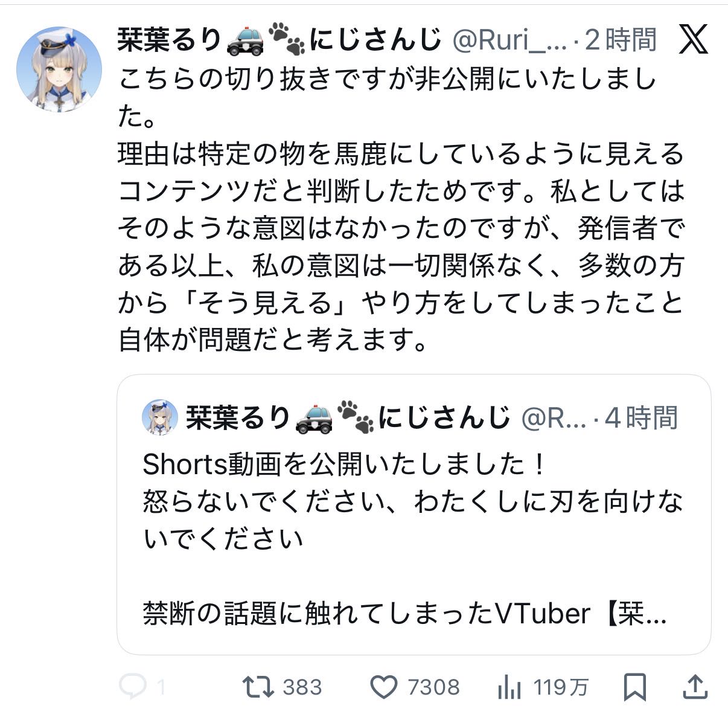
Task: Click the 7308 likes count
Action: coord(433,687)
